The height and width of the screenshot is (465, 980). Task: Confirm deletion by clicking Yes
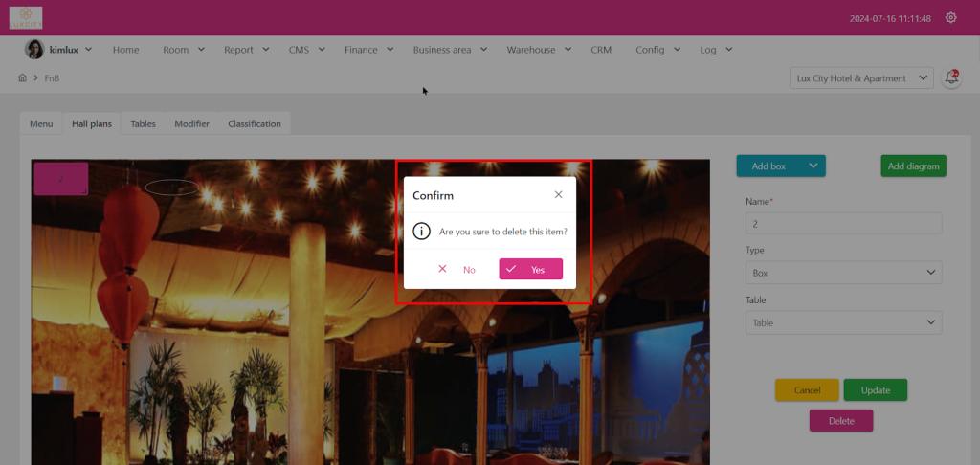(530, 270)
